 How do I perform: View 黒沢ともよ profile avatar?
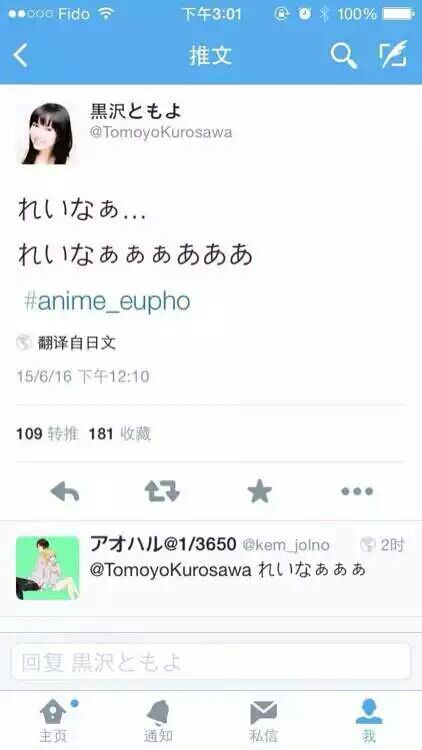point(48,133)
